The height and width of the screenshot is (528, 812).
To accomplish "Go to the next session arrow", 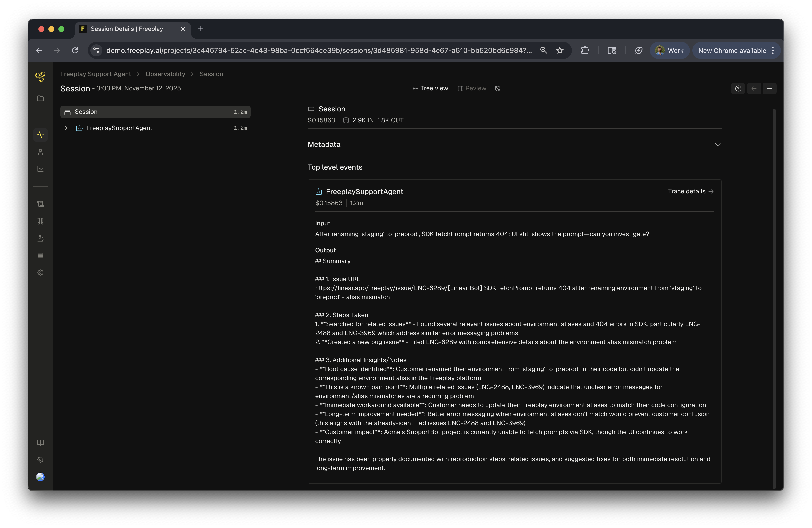I will pyautogui.click(x=770, y=89).
